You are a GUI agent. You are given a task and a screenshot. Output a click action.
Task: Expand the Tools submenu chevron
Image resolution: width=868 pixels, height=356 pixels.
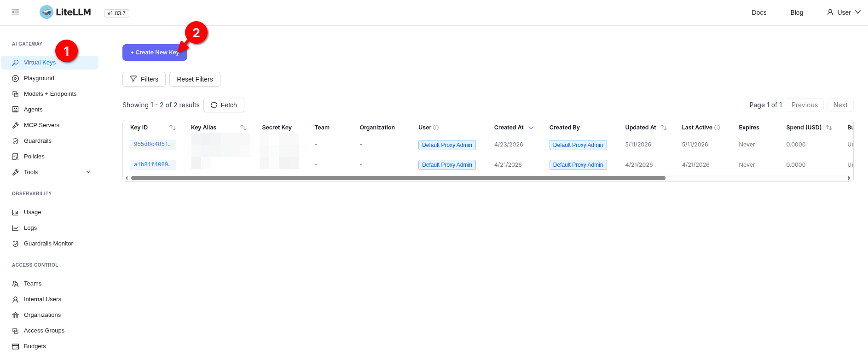coord(88,172)
